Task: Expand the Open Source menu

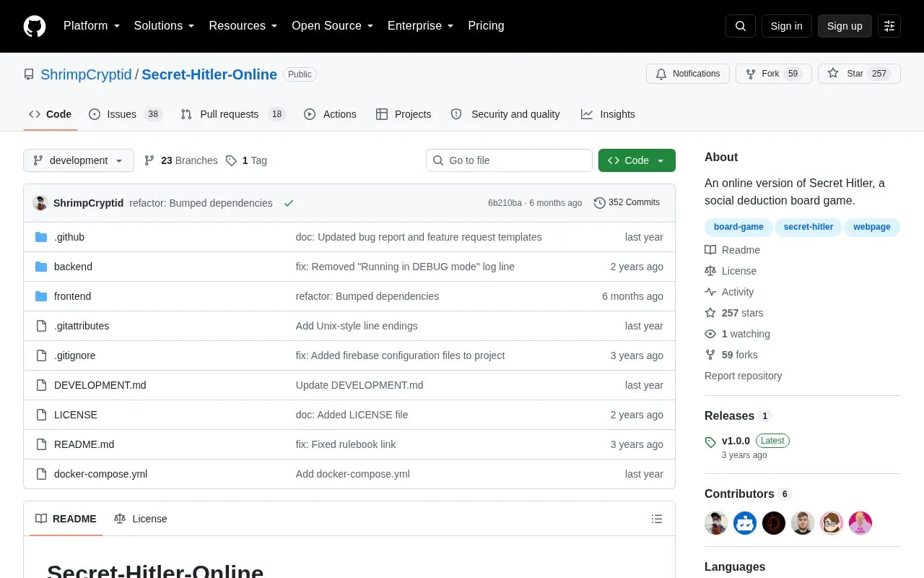Action: click(333, 26)
